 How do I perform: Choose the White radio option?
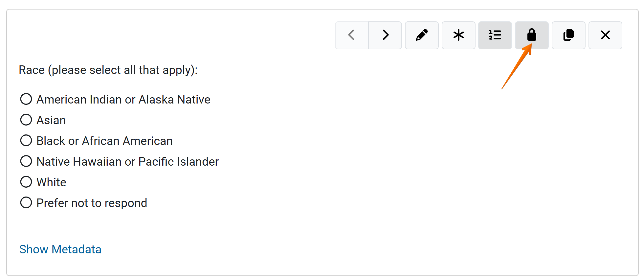(x=26, y=182)
